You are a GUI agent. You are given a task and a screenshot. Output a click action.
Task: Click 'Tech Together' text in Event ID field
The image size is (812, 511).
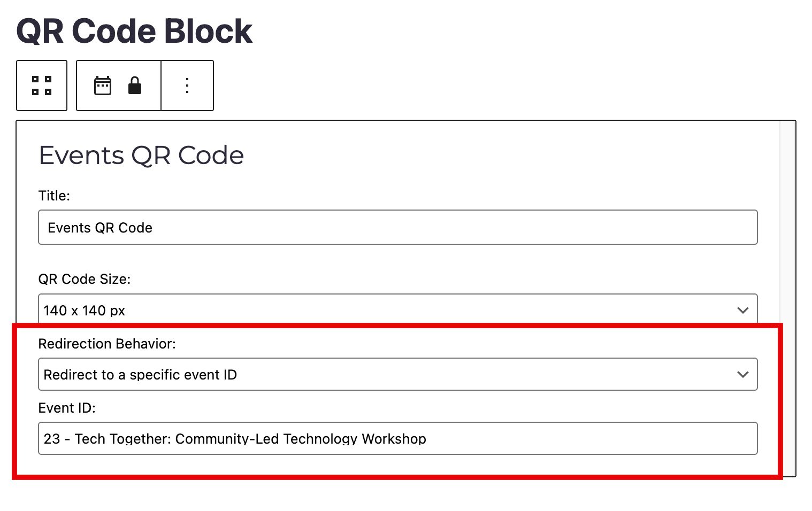122,439
